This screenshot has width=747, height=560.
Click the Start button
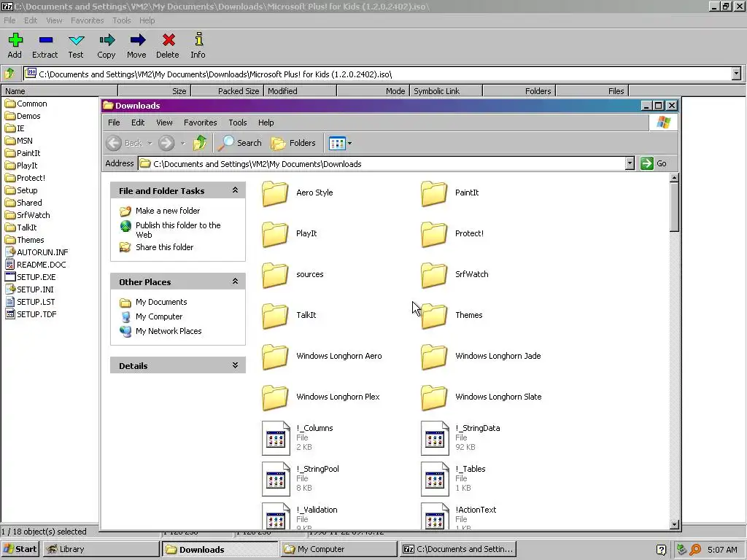[x=20, y=549]
